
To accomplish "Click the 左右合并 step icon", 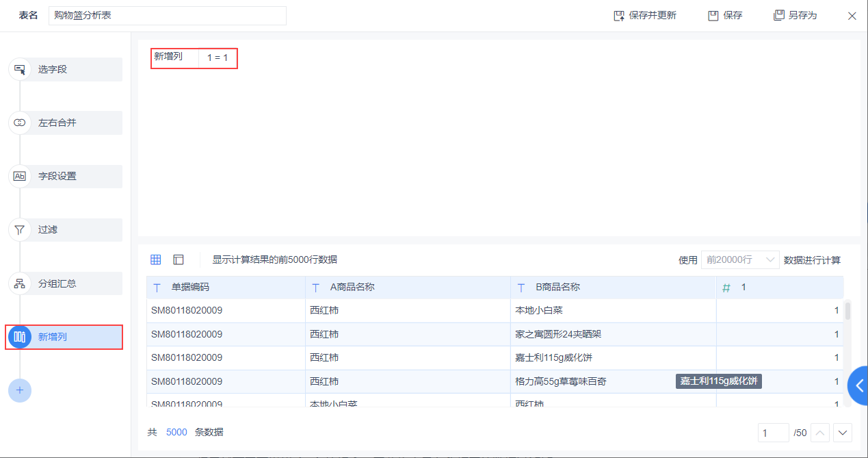I will pos(20,123).
